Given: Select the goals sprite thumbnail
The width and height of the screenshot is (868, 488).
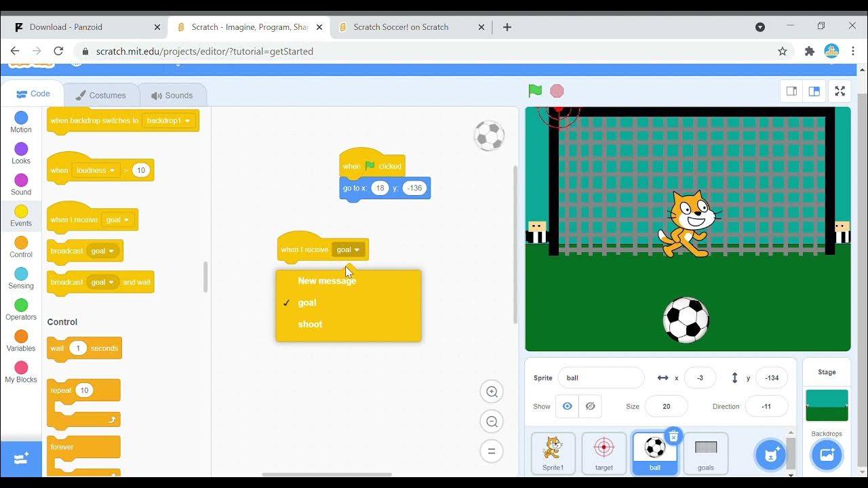Looking at the screenshot, I should point(706,453).
